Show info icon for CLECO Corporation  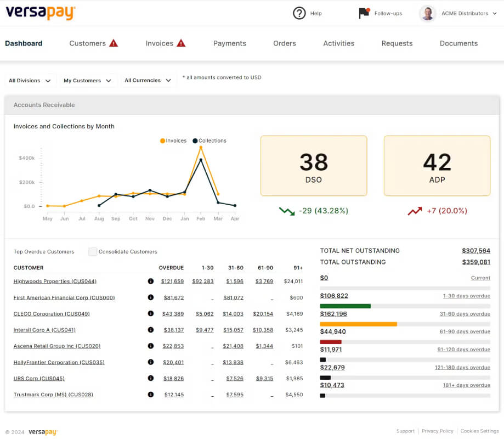(x=150, y=313)
